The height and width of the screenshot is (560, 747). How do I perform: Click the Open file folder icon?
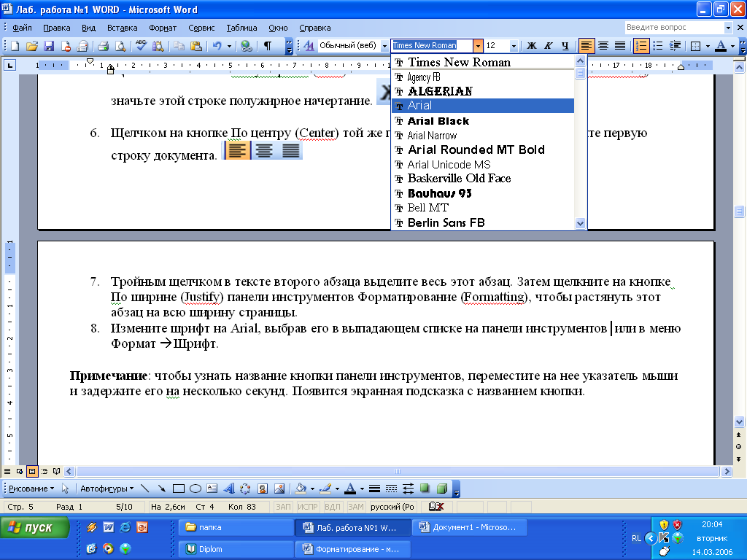click(32, 46)
